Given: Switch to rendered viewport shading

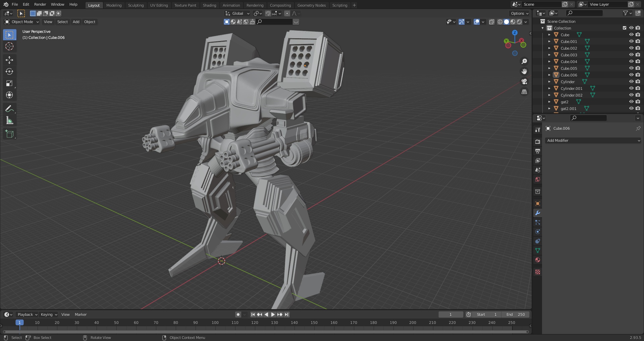Looking at the screenshot, I should click(519, 22).
